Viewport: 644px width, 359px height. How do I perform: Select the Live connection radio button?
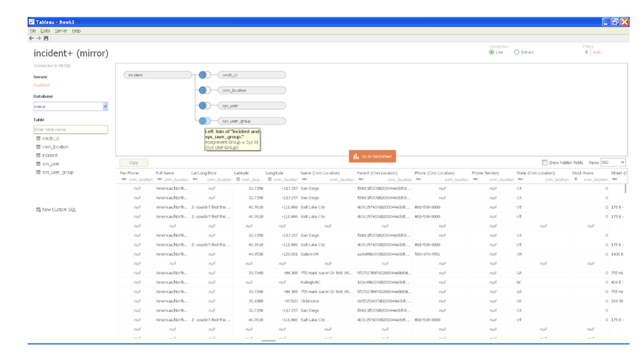tap(492, 52)
